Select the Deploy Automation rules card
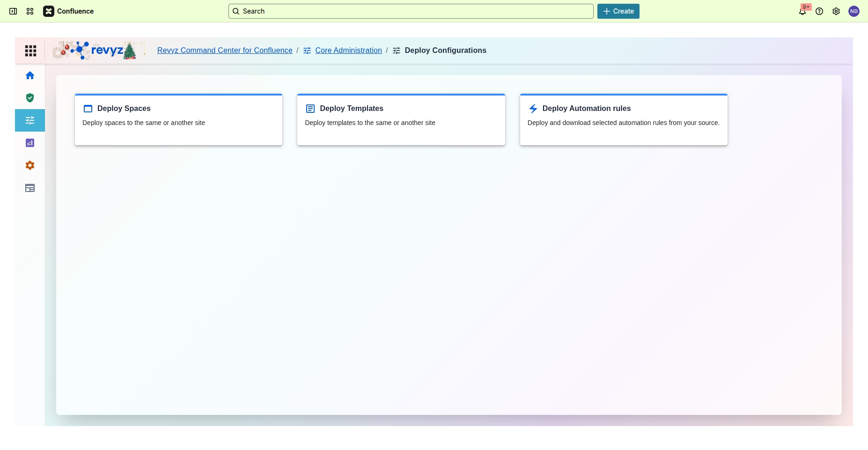Viewport: 868px width, 450px height. pos(623,119)
